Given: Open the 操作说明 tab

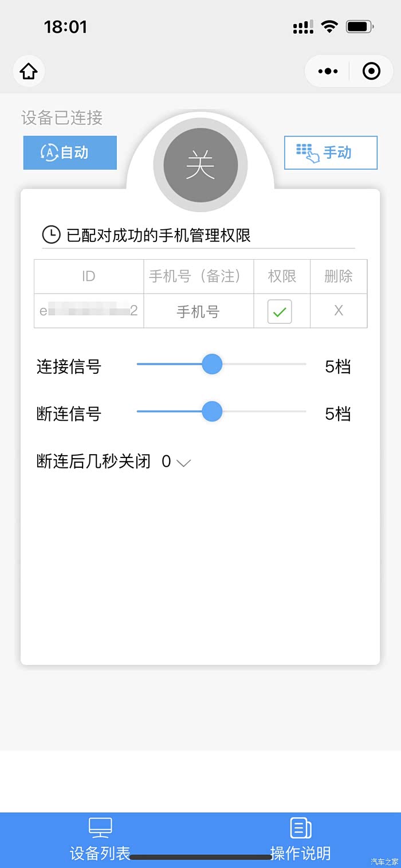Looking at the screenshot, I should pyautogui.click(x=301, y=853).
